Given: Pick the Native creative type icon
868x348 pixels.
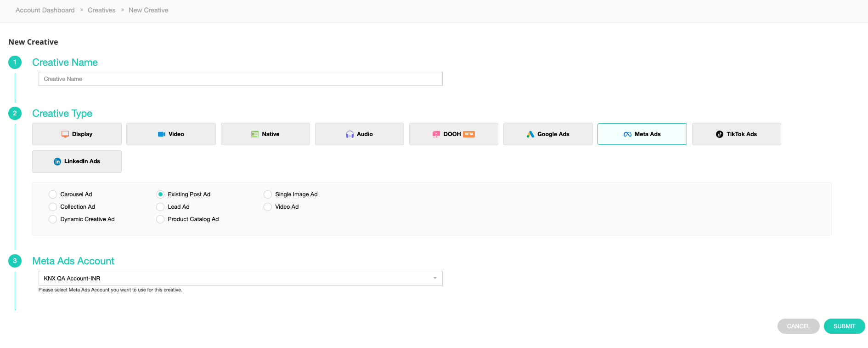Looking at the screenshot, I should pos(255,134).
